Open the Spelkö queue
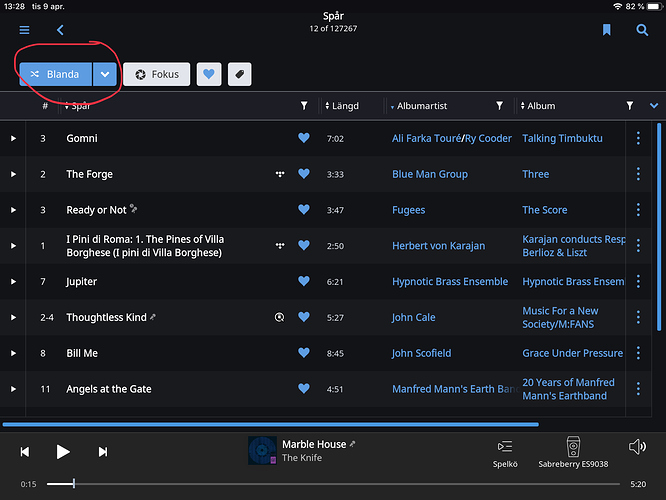The width and height of the screenshot is (666, 500). click(x=505, y=454)
